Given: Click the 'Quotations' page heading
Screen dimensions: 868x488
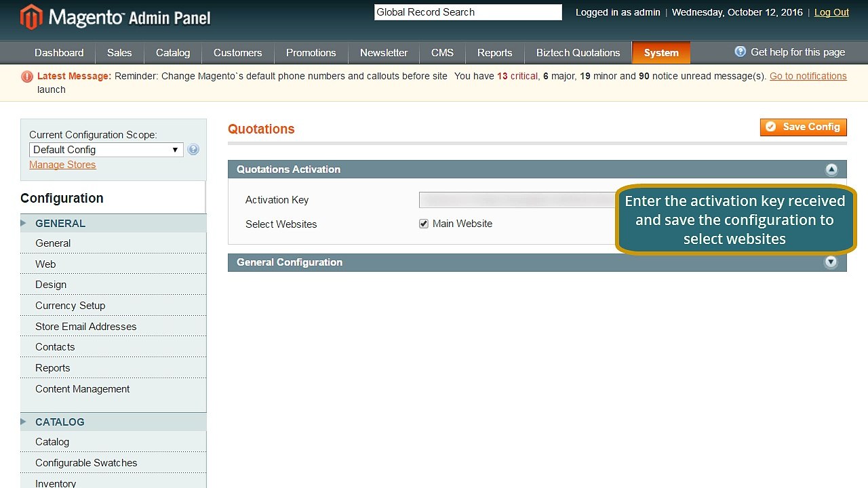Looking at the screenshot, I should point(261,129).
